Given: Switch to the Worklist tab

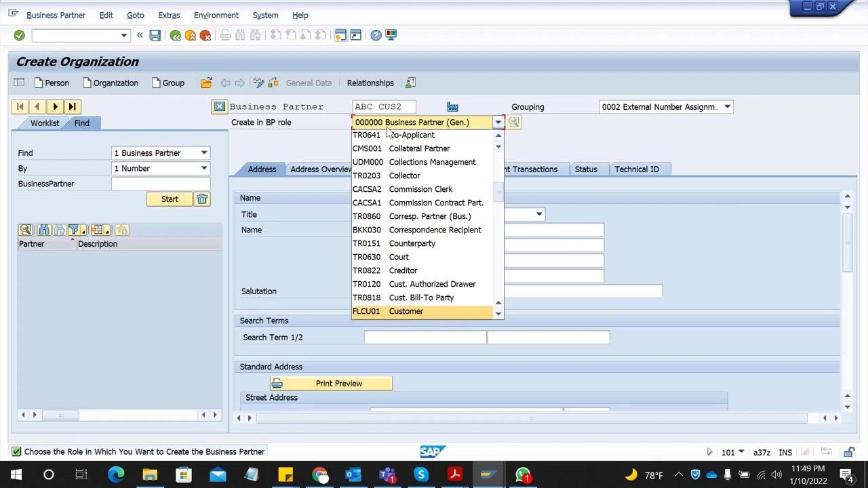Looking at the screenshot, I should click(45, 123).
